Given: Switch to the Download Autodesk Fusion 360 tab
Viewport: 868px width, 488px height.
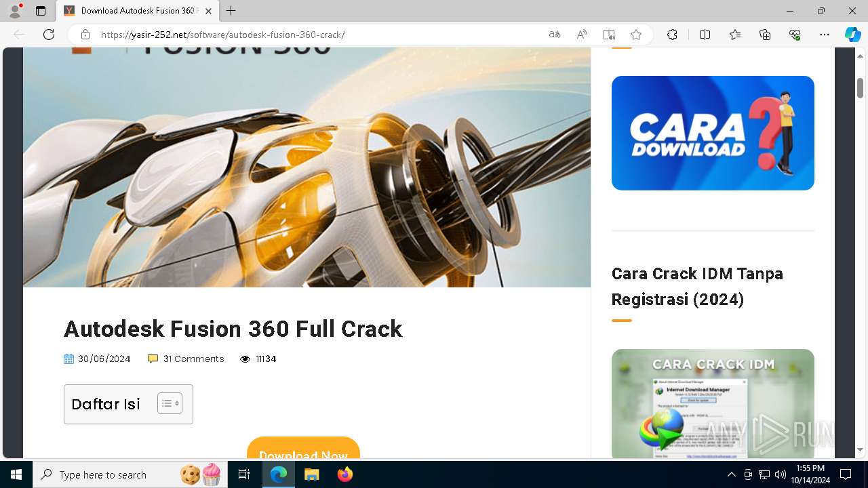Looking at the screenshot, I should coord(138,11).
